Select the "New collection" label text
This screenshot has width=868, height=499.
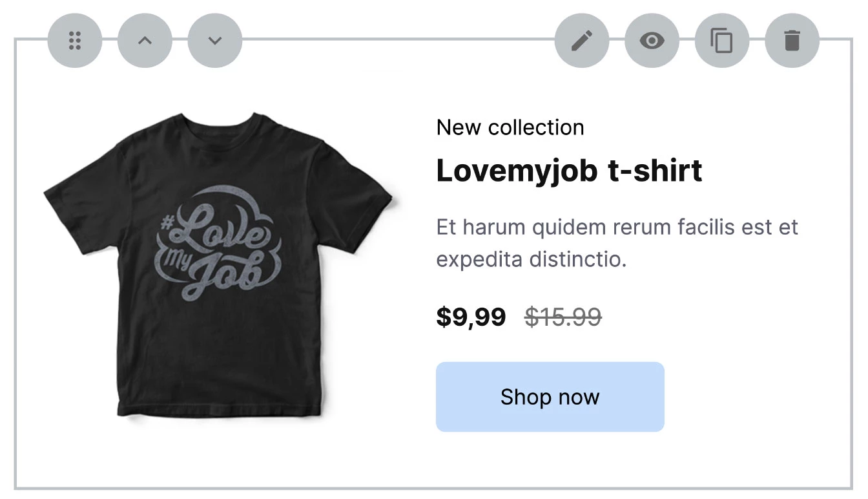tap(510, 127)
